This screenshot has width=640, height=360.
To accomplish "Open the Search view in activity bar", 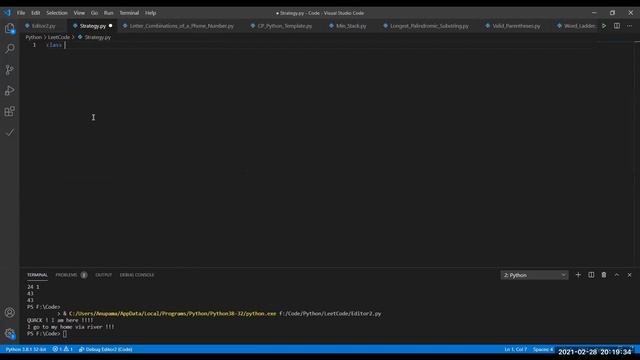I will 9,49.
